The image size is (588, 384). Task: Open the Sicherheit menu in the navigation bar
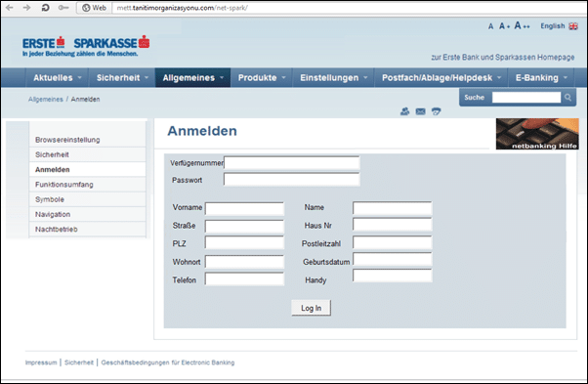click(x=122, y=77)
